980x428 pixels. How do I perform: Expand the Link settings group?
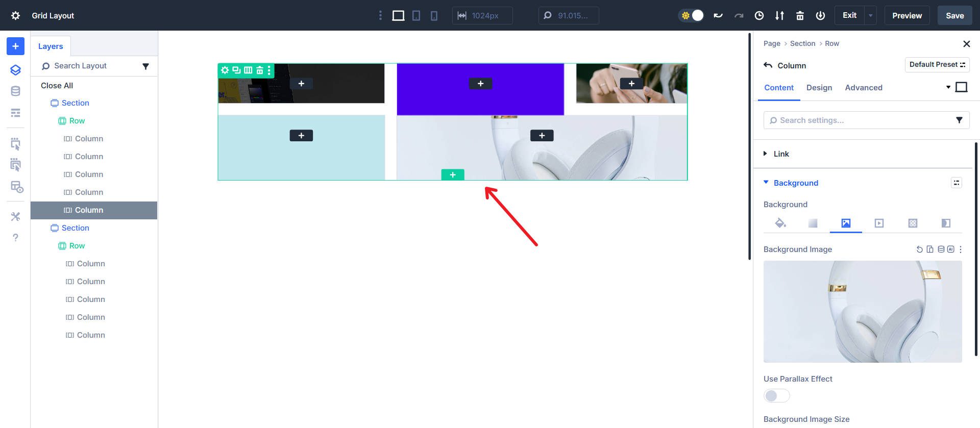click(781, 154)
